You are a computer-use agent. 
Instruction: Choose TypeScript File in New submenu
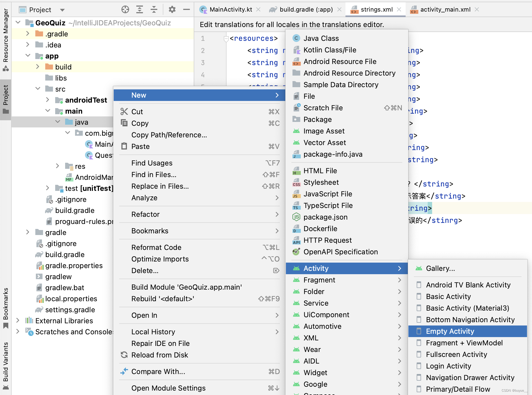pyautogui.click(x=347, y=205)
